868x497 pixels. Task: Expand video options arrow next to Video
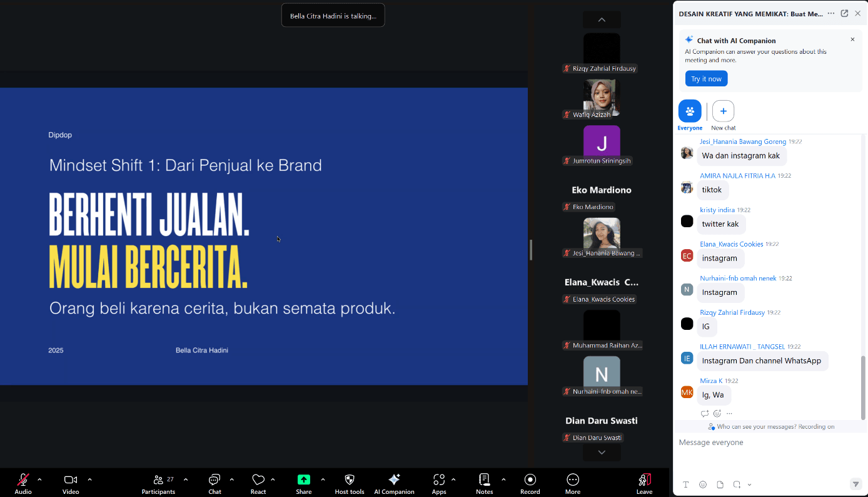point(89,479)
